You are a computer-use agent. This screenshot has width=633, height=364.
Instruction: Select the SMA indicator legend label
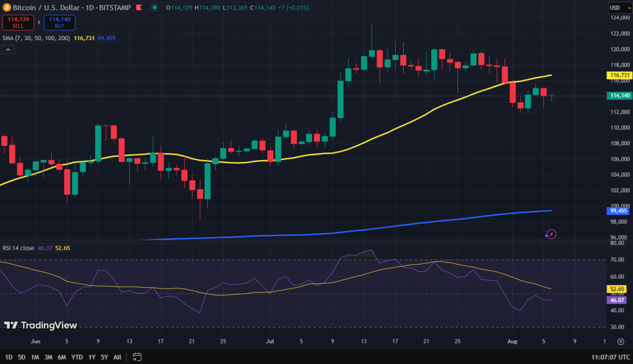coord(36,38)
